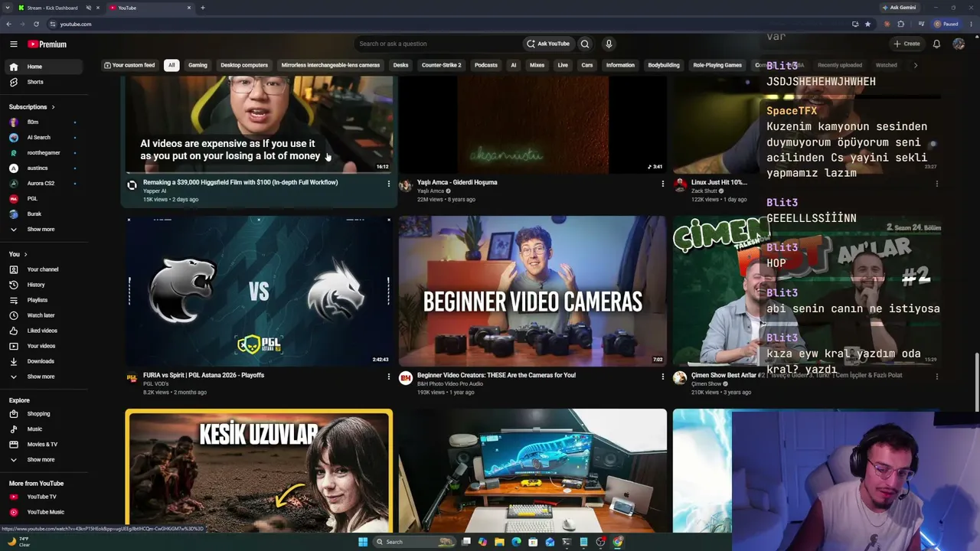Viewport: 980px width, 551px height.
Task: Open more options for Remaking Higgsfield Film video
Action: (388, 184)
